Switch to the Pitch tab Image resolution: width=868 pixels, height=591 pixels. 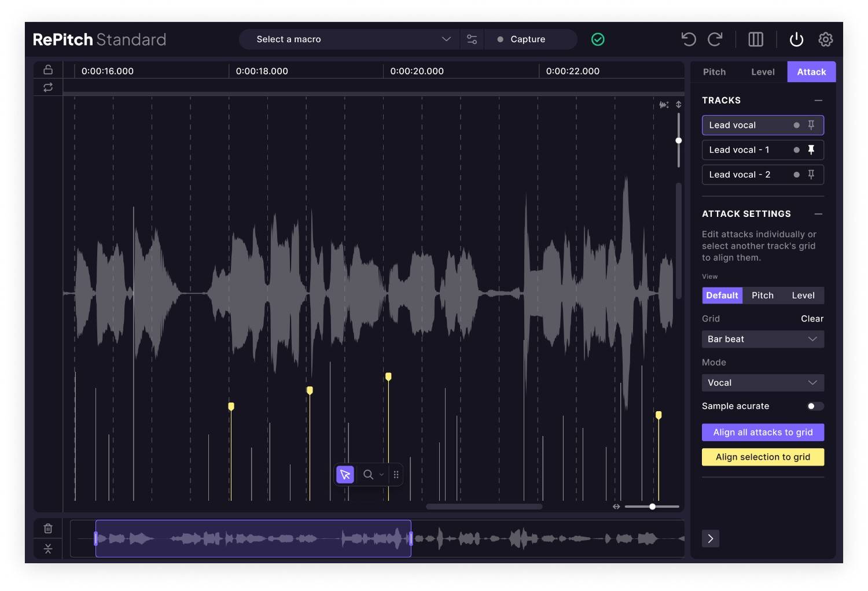pos(714,72)
